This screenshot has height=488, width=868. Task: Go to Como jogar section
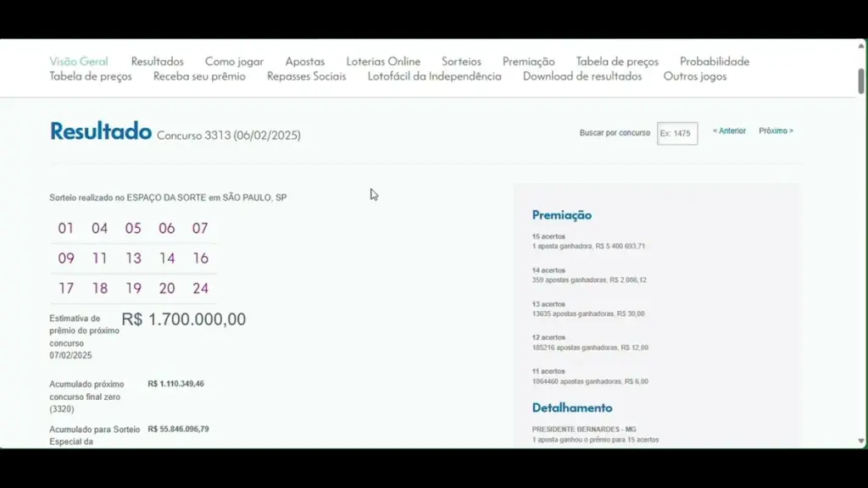[x=234, y=61]
